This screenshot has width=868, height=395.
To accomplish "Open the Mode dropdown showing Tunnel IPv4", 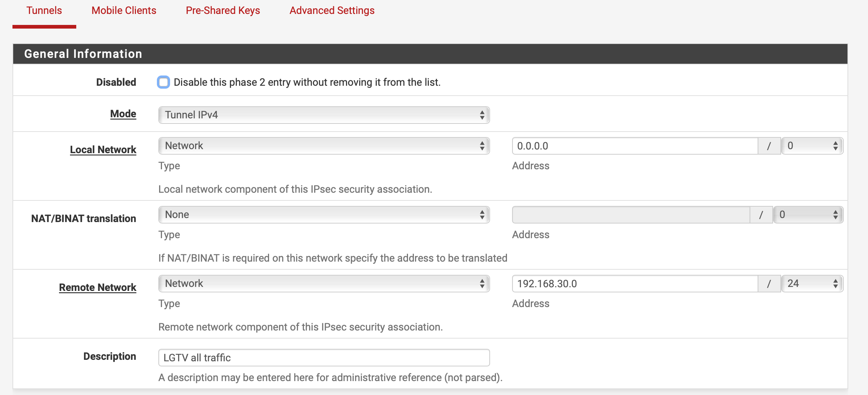I will (324, 115).
